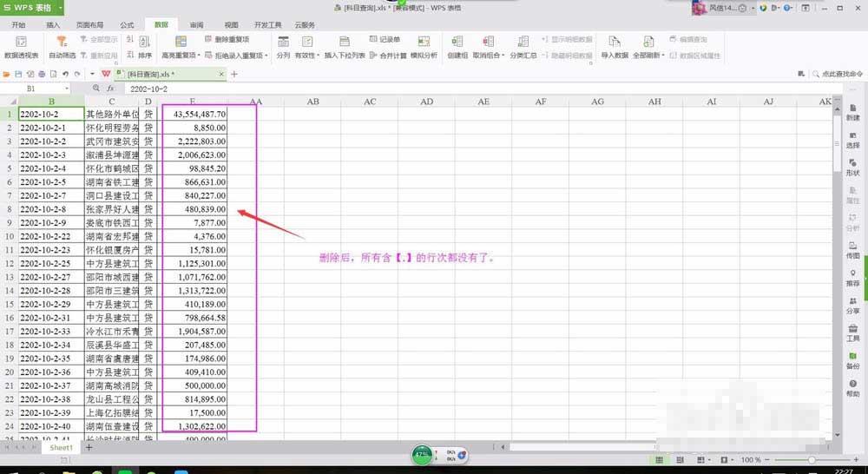Toggle the 自动筛选 auto filter

coord(62,46)
